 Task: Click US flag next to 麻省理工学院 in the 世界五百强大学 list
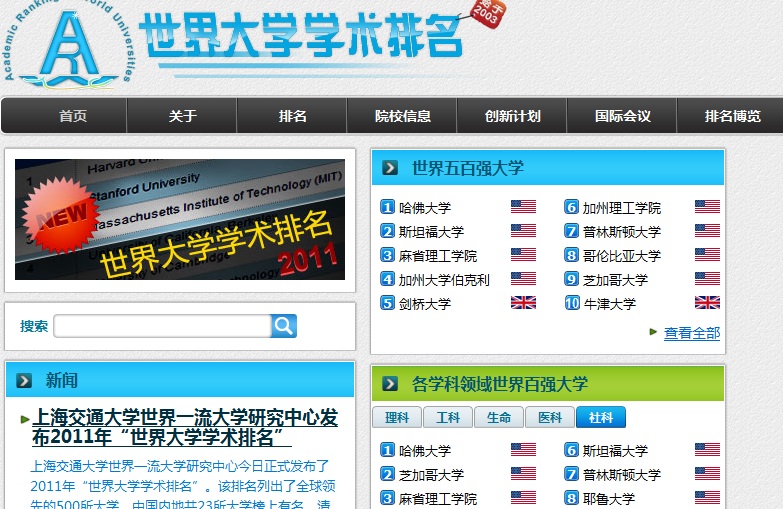[x=523, y=255]
